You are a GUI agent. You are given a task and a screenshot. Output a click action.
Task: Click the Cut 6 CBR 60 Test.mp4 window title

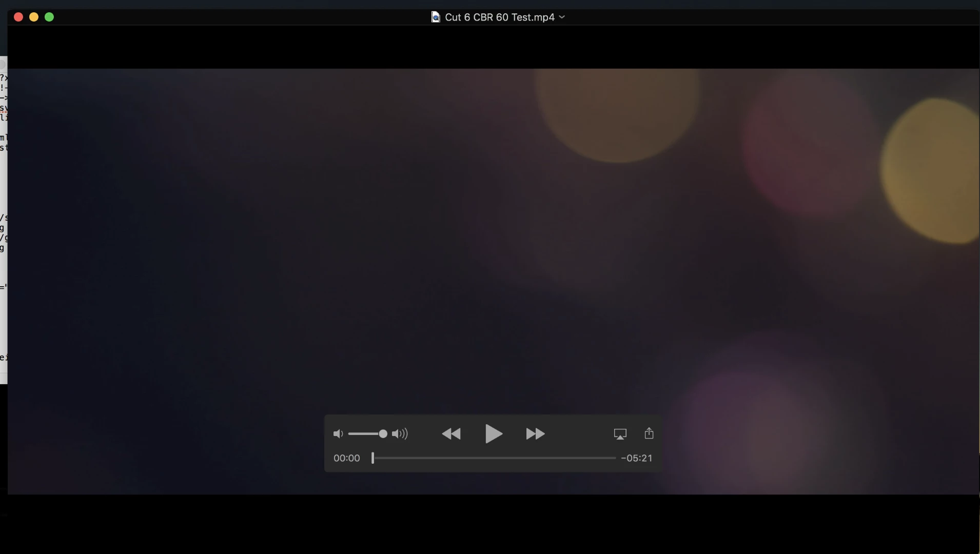pyautogui.click(x=500, y=17)
